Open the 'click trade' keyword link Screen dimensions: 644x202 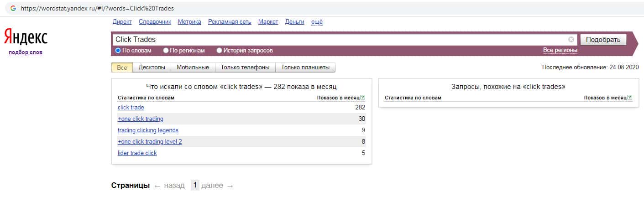(131, 108)
